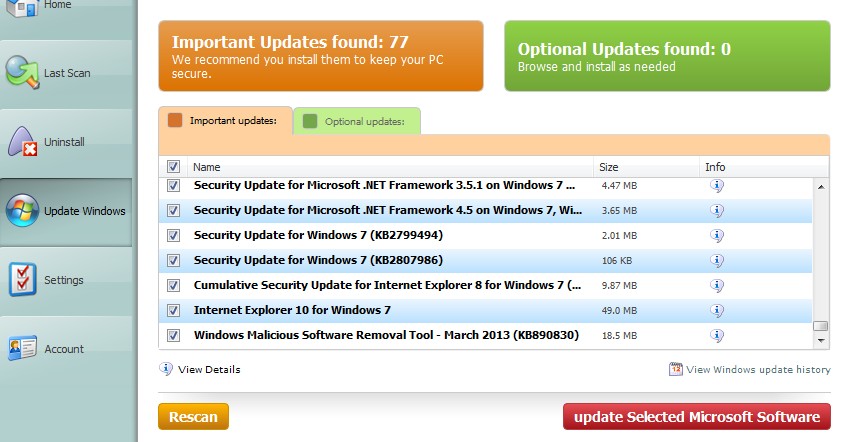The width and height of the screenshot is (842, 442).
Task: Open View Windows update history link
Action: [758, 370]
